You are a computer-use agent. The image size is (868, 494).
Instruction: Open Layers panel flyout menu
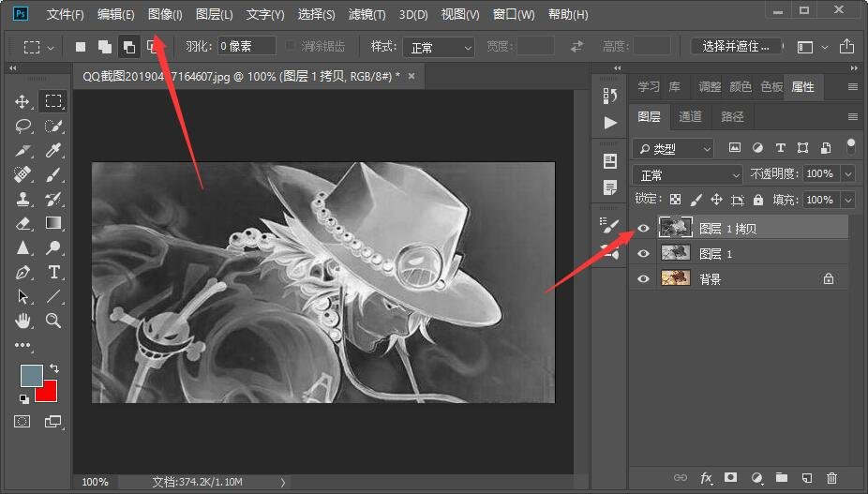click(x=852, y=116)
